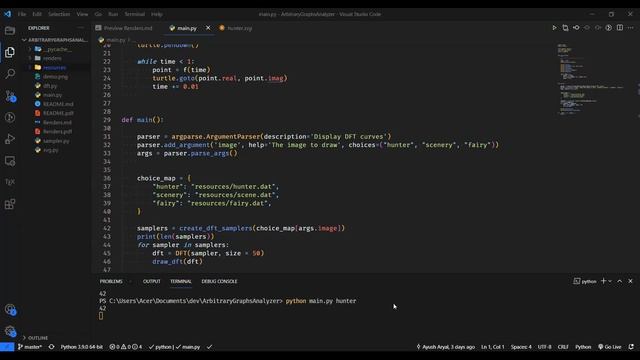Open sampler.py in the explorer
Screen dimensions: 640x360
56,141
